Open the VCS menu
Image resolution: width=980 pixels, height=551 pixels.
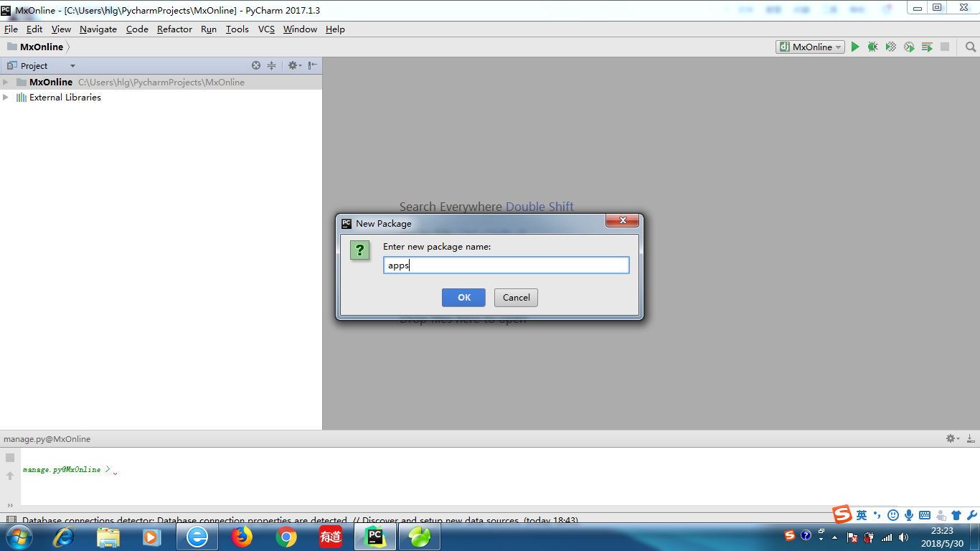[266, 29]
